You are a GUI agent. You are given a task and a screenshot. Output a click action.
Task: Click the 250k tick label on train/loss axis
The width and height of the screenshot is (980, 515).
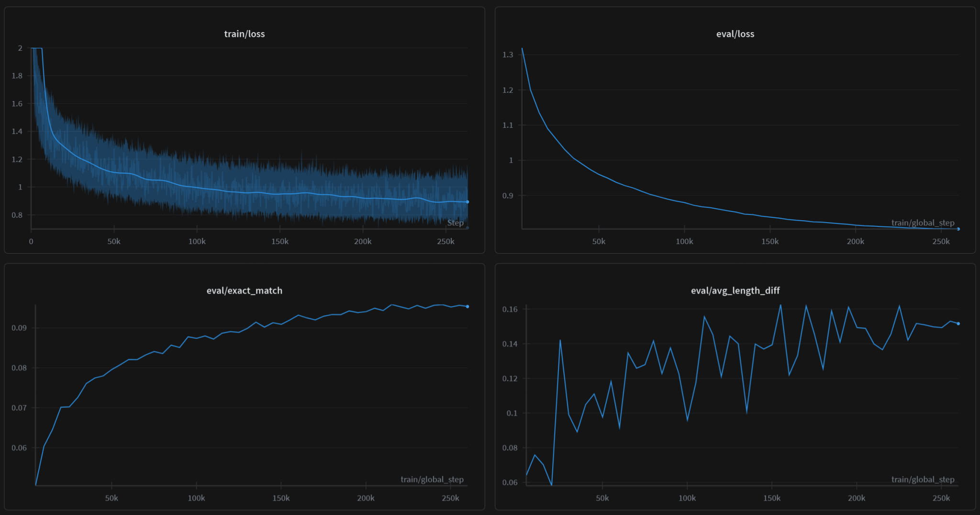tap(446, 242)
